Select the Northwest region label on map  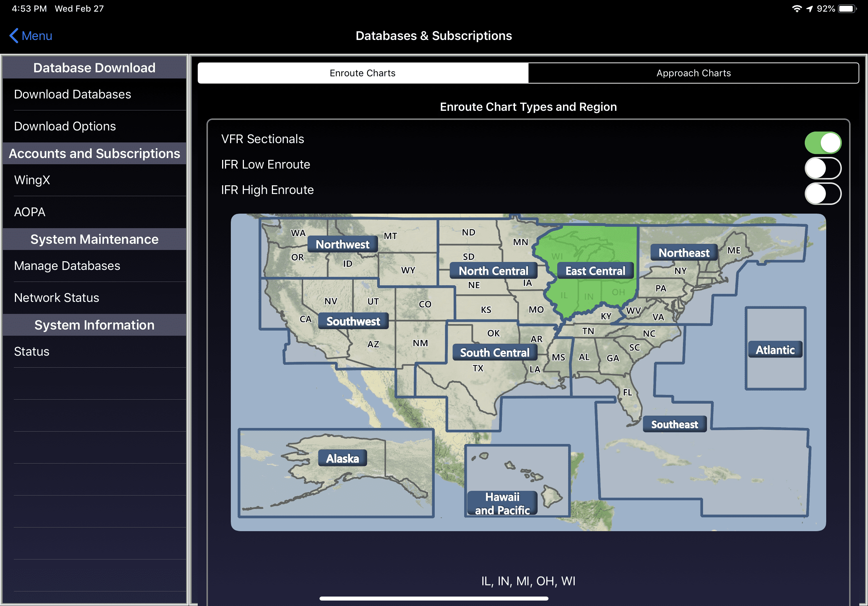click(x=342, y=245)
